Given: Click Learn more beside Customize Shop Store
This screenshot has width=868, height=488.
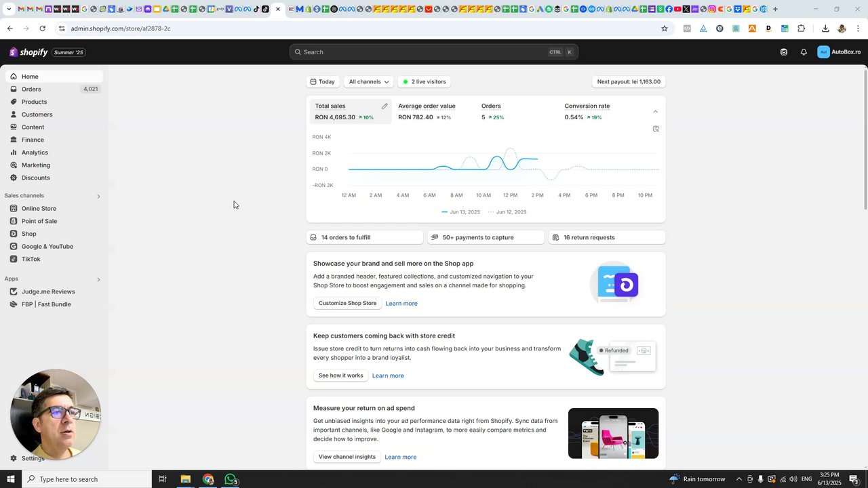Looking at the screenshot, I should point(401,304).
